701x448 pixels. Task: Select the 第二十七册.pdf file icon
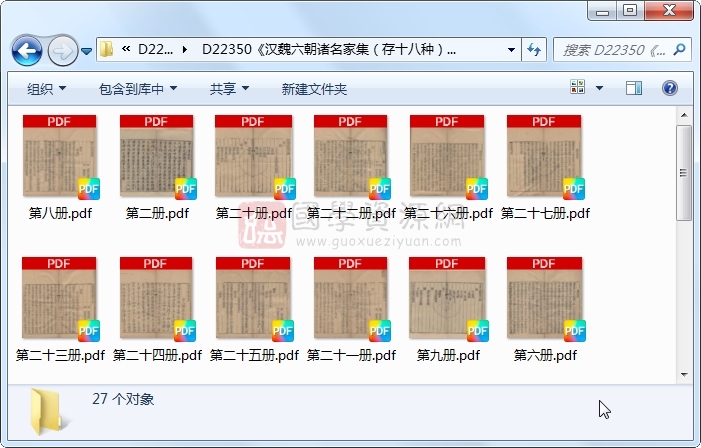[545, 156]
